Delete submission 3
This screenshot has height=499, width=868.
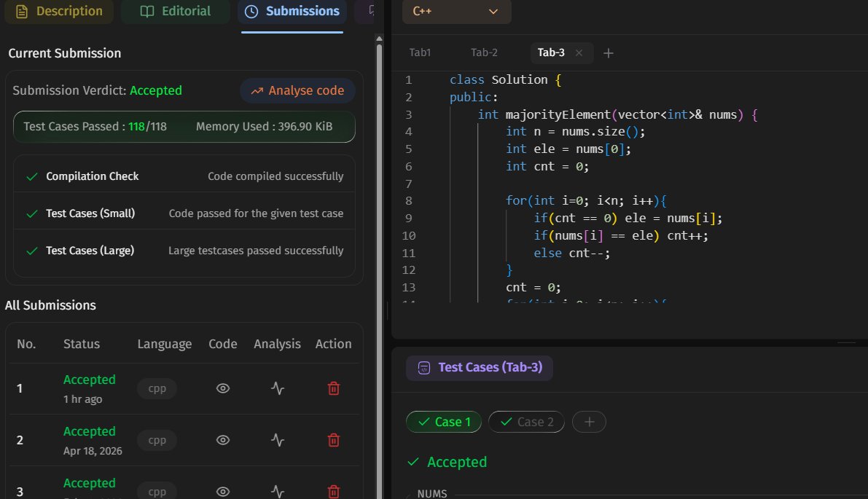(x=333, y=492)
